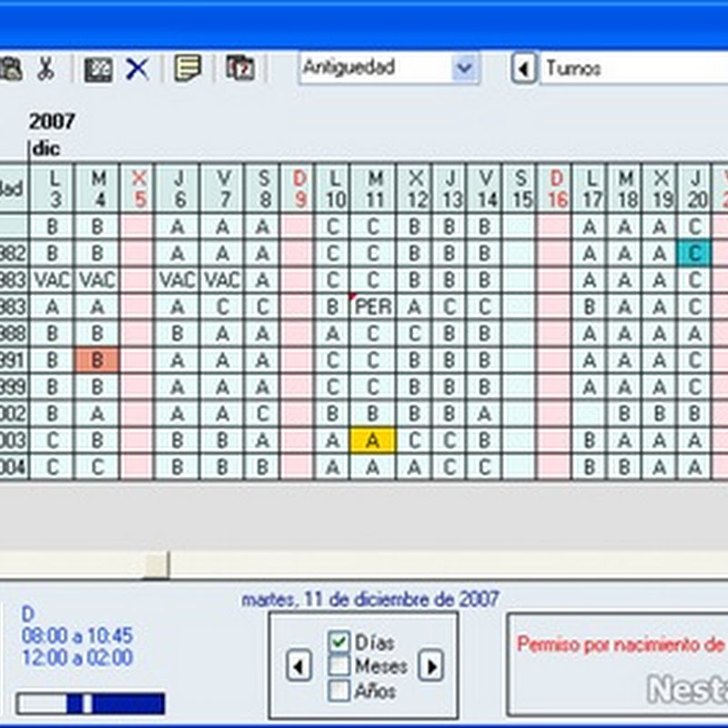Click the PER cell on day 11
This screenshot has width=728, height=728.
pos(372,307)
